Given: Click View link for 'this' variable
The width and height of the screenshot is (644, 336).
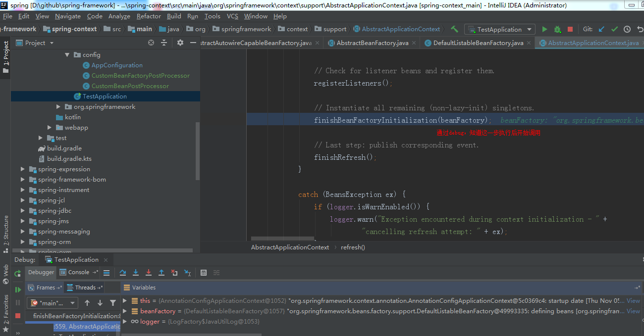Looking at the screenshot, I should [633, 300].
